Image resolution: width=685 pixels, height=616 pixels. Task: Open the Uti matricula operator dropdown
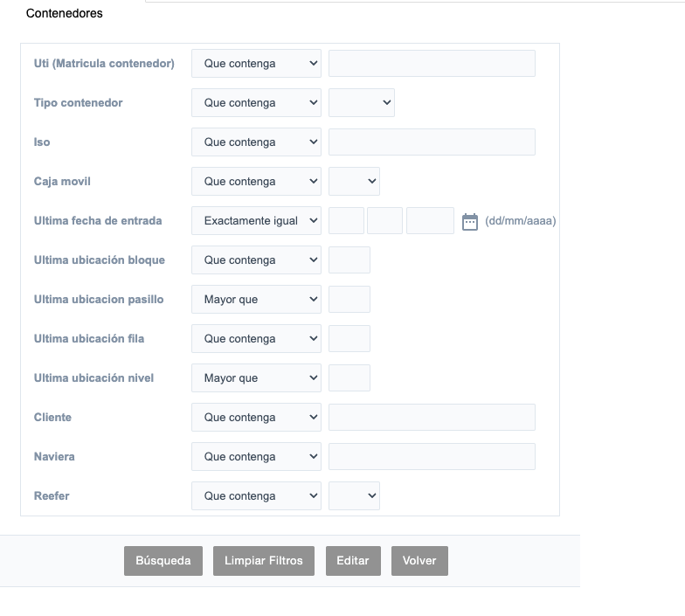coord(256,64)
